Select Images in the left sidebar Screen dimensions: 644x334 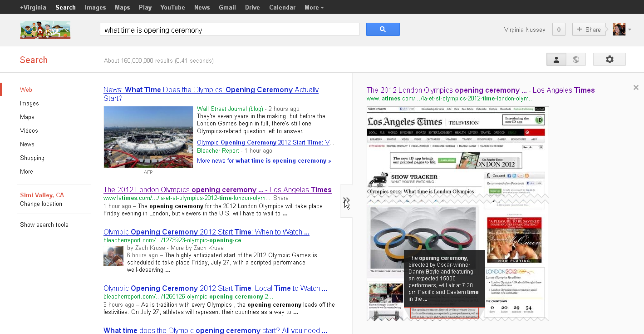[29, 103]
